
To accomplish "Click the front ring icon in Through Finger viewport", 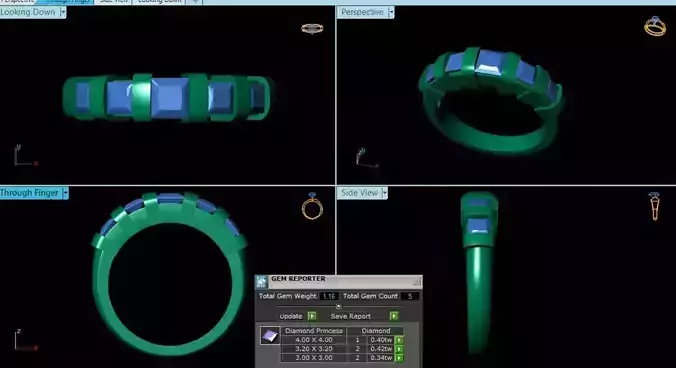I will [312, 206].
